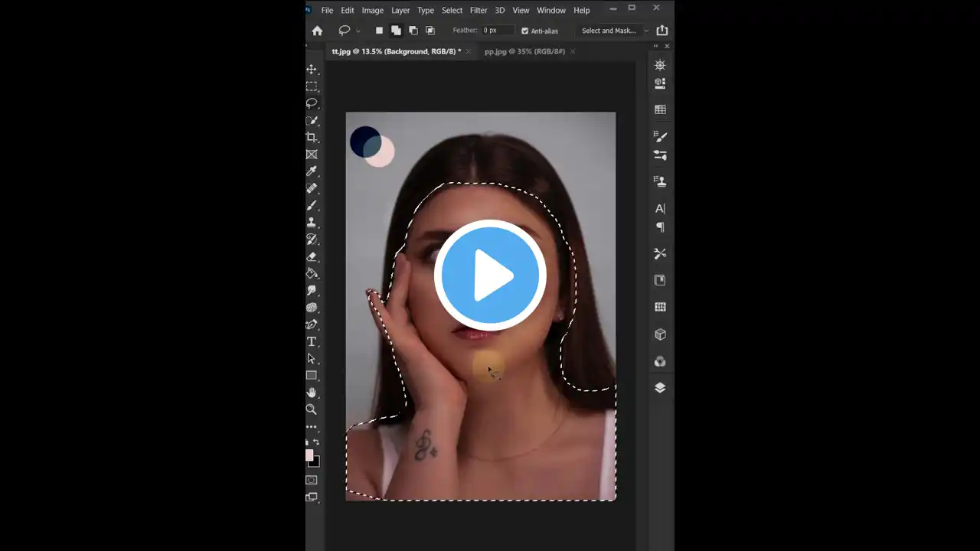Expand the Lasso tool options dropdown
The image size is (980, 551).
point(358,31)
